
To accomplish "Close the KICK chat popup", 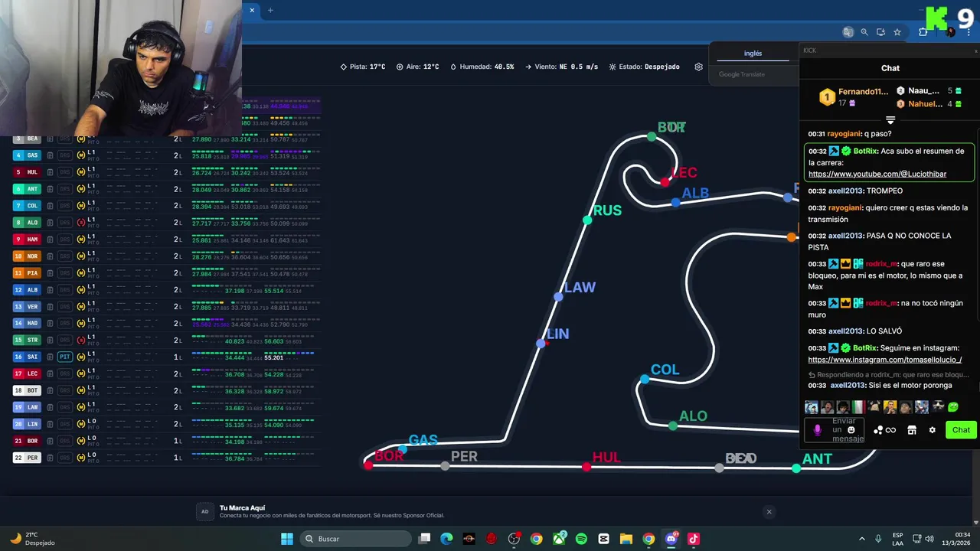I will click(x=975, y=51).
